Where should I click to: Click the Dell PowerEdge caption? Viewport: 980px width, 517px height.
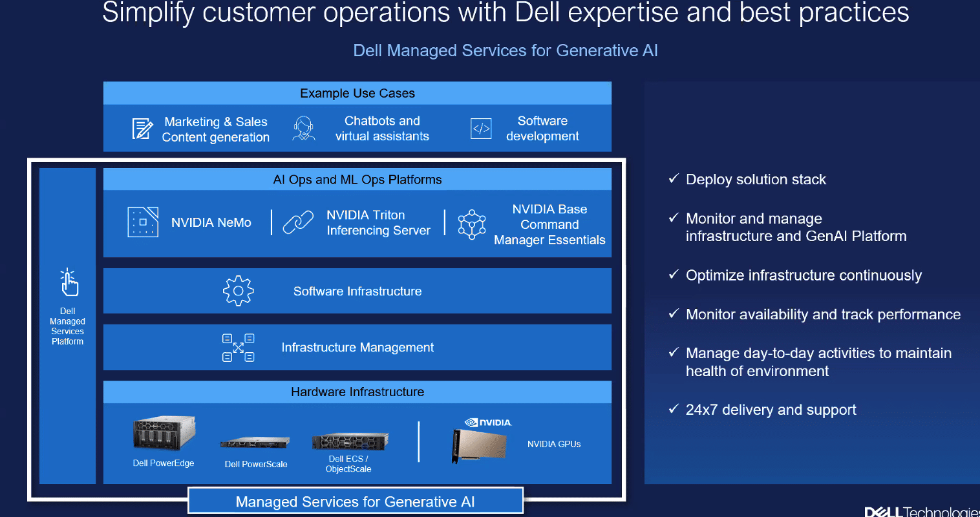(164, 463)
